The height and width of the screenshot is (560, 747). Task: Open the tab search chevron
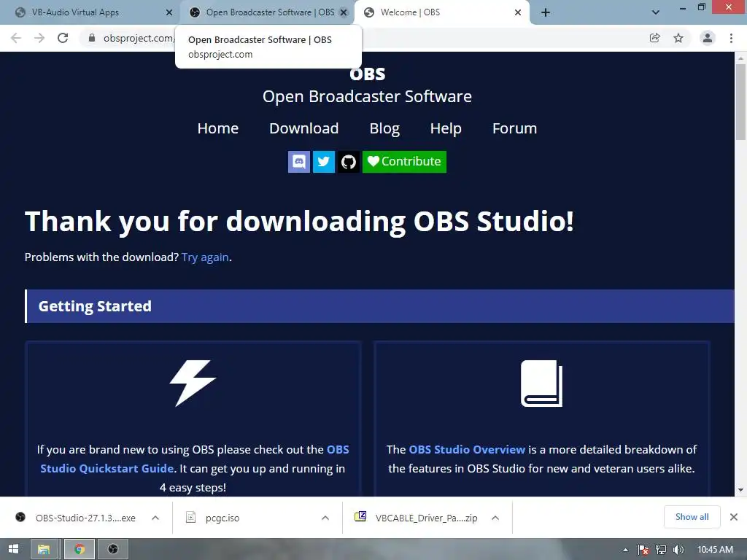656,12
